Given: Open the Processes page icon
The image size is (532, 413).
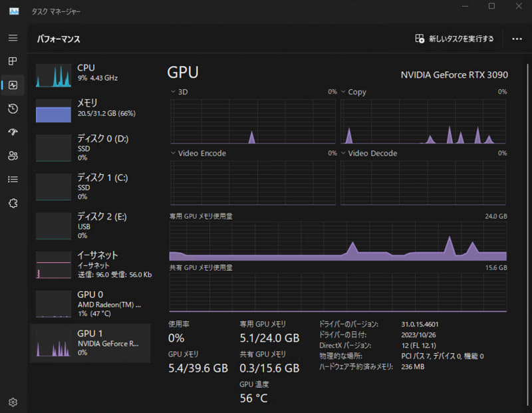Looking at the screenshot, I should coord(13,61).
